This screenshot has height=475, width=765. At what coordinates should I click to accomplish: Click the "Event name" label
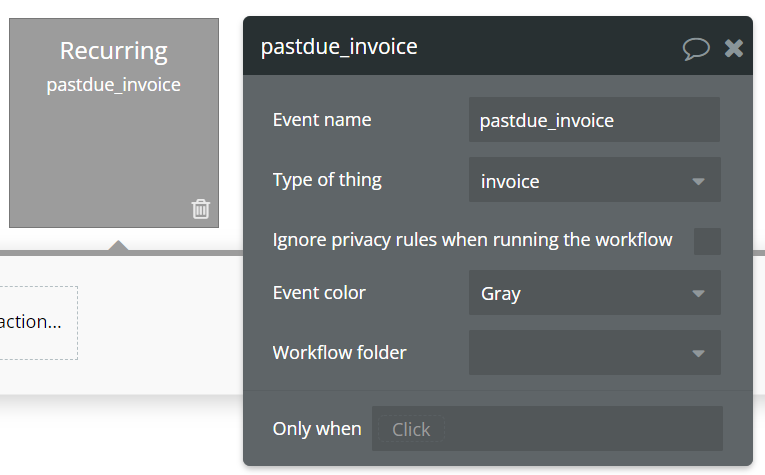[322, 120]
